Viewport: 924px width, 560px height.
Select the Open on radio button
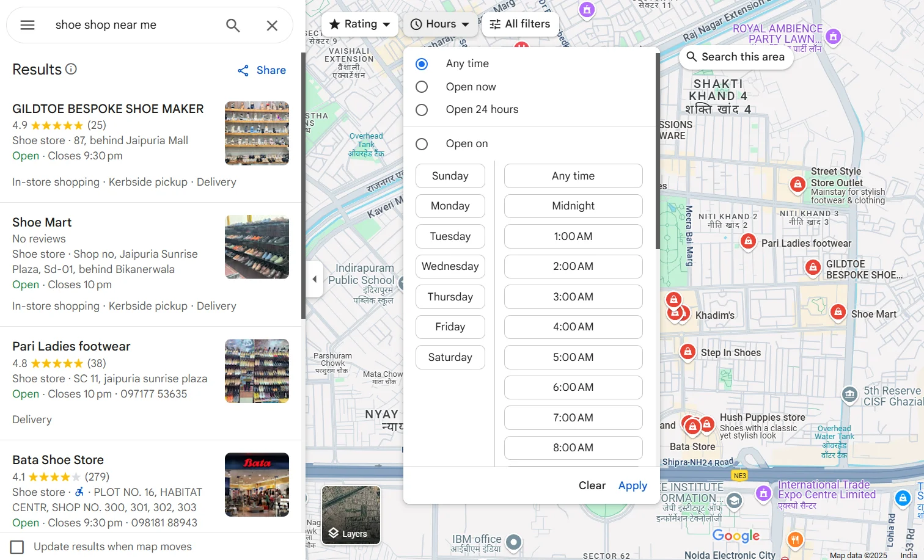pyautogui.click(x=422, y=144)
